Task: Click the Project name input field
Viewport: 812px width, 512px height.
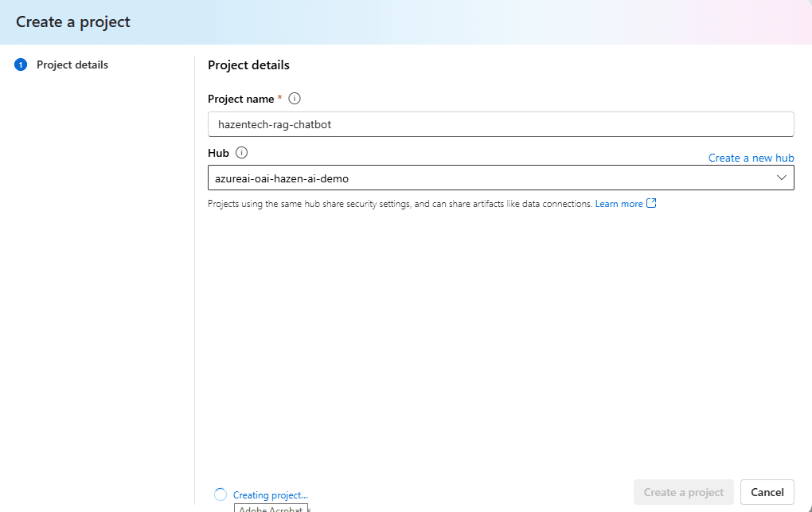Action: pyautogui.click(x=500, y=124)
